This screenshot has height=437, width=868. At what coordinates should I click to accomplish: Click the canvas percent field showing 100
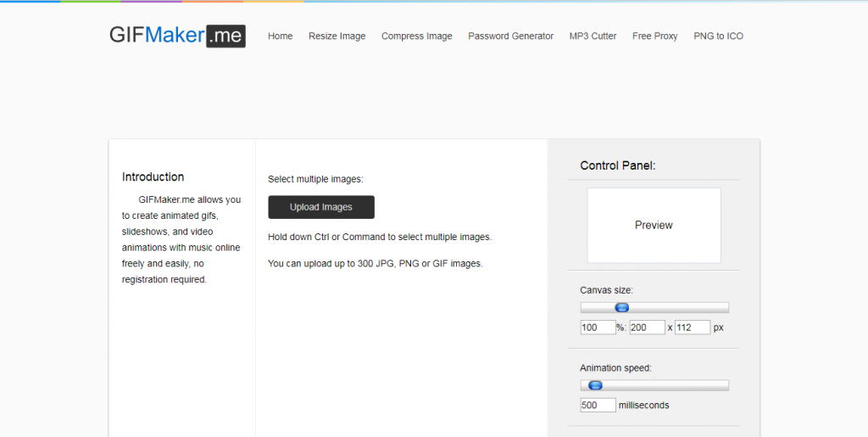598,328
